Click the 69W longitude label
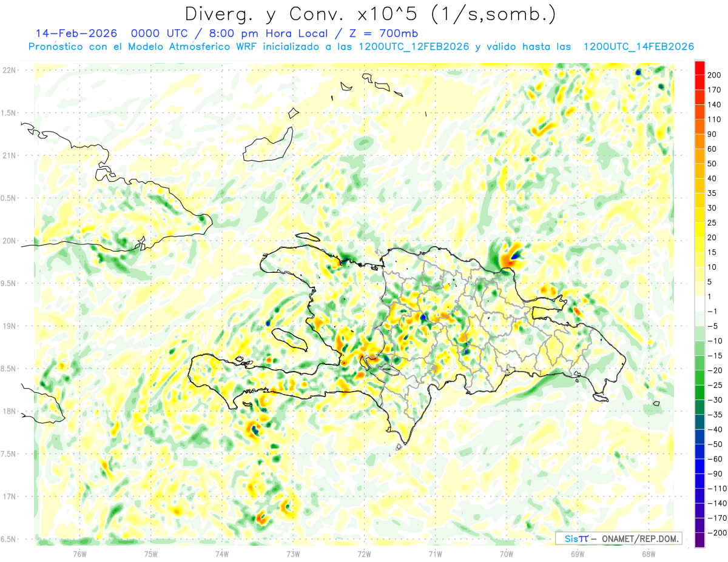The height and width of the screenshot is (562, 728). point(578,554)
